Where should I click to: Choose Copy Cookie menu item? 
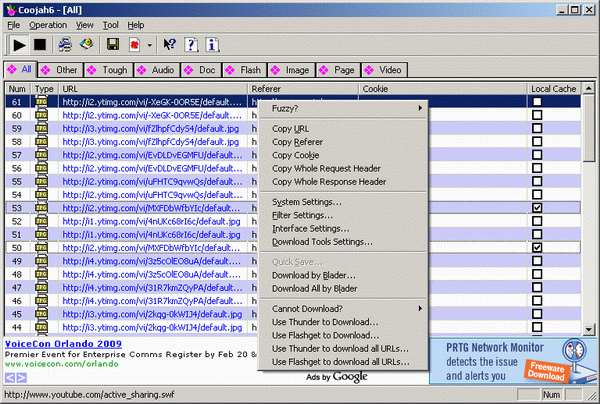(343, 155)
